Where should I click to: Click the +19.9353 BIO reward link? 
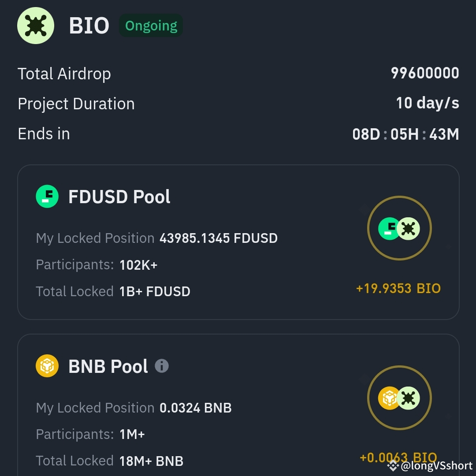point(399,289)
